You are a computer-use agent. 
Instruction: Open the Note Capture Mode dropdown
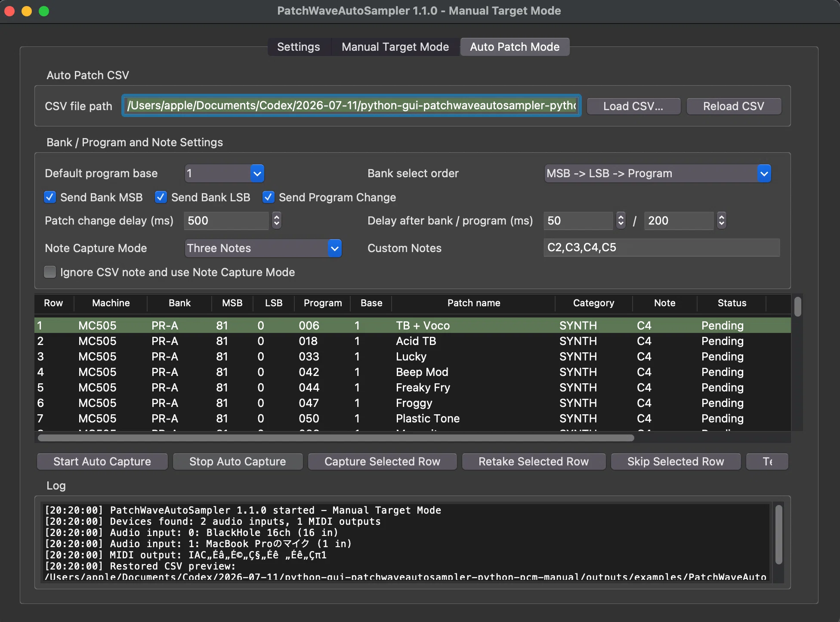(263, 248)
